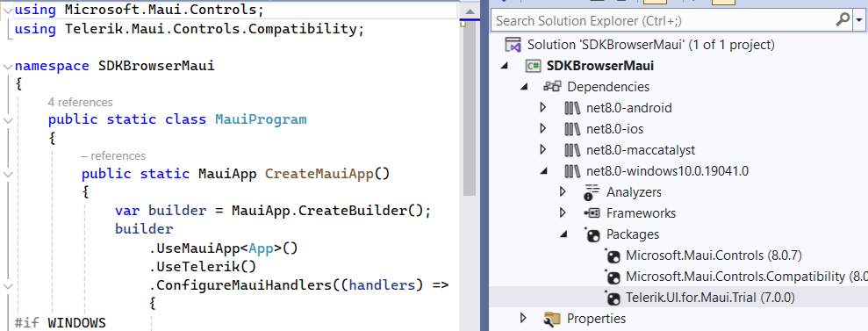Select Microsoft.Maui.Controls (8.0.7) package
The image size is (868, 331).
714,255
